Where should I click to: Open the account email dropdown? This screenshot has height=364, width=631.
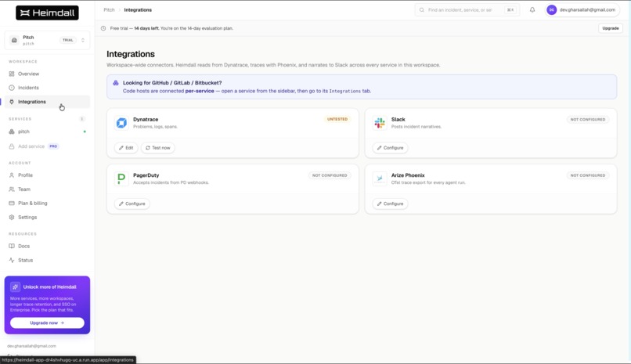click(582, 9)
